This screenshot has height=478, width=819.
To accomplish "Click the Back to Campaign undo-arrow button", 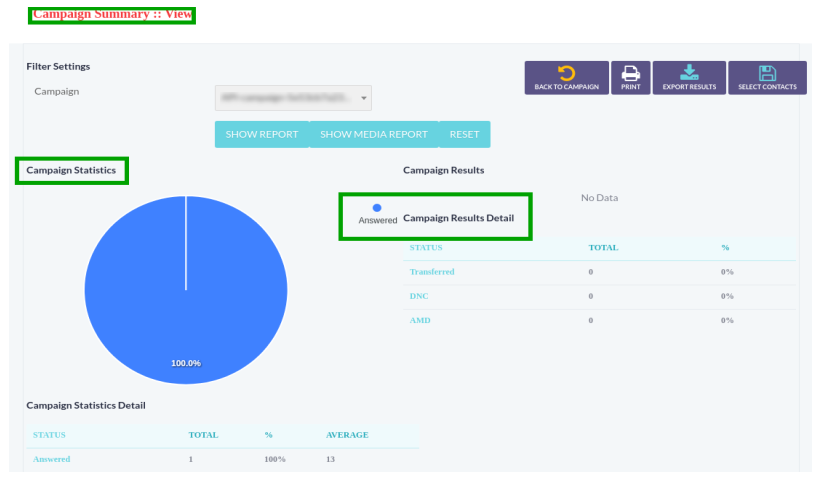I will point(566,78).
